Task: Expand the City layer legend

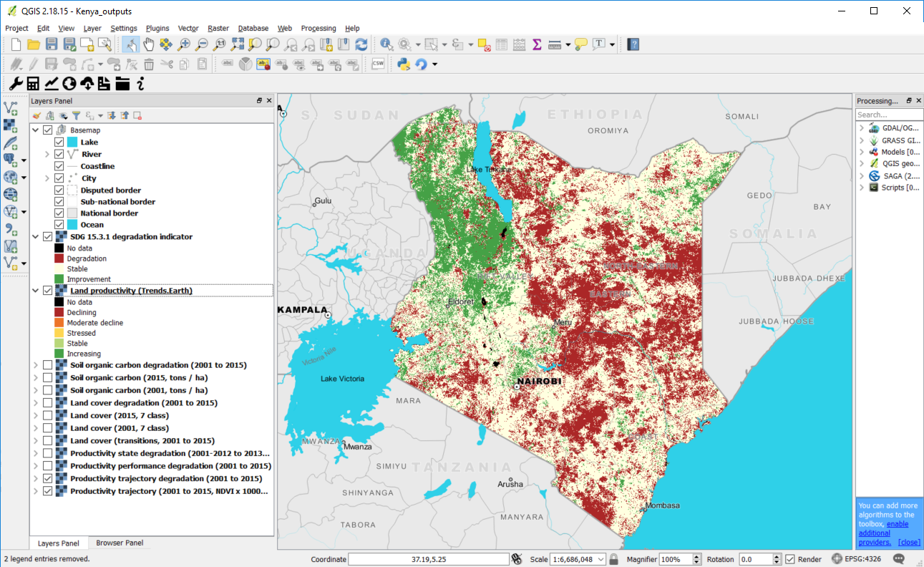Action: tap(47, 178)
